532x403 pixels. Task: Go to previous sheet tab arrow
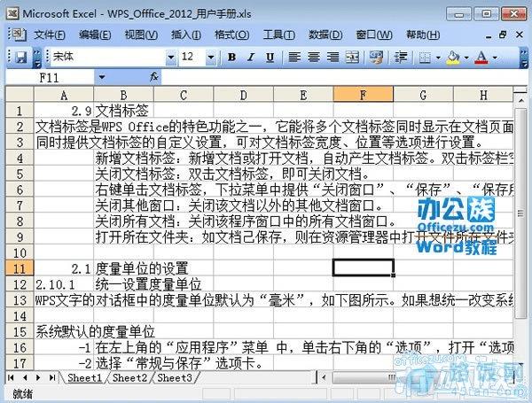25,377
